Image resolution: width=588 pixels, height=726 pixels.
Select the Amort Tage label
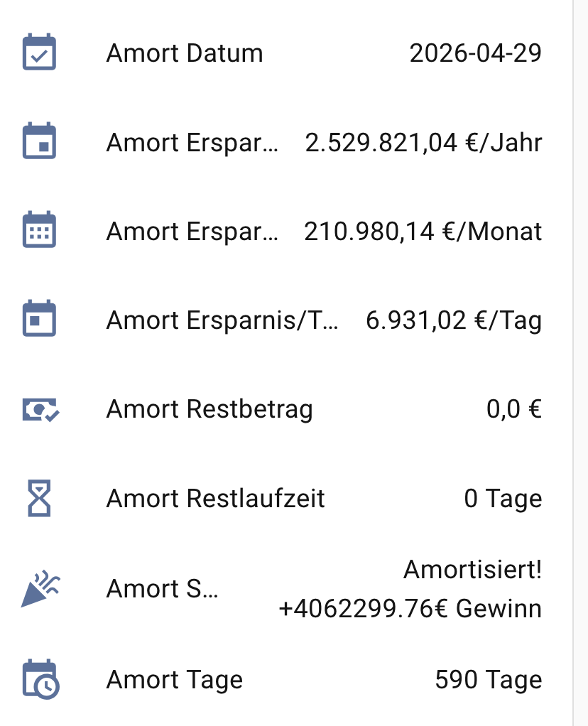pyautogui.click(x=175, y=680)
